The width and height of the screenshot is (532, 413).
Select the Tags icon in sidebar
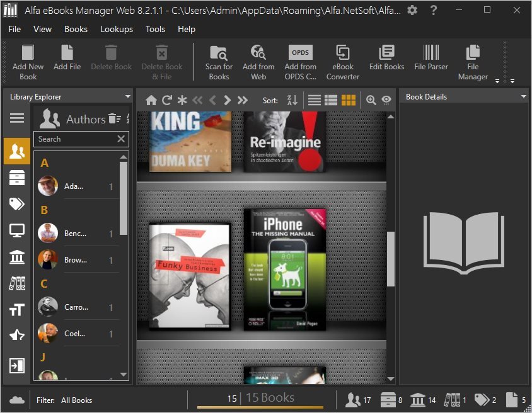pos(16,203)
